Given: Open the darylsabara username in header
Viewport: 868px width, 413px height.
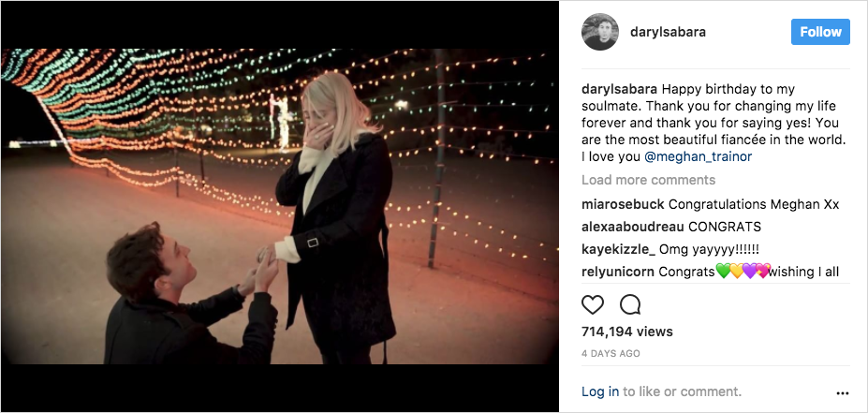Looking at the screenshot, I should click(668, 32).
